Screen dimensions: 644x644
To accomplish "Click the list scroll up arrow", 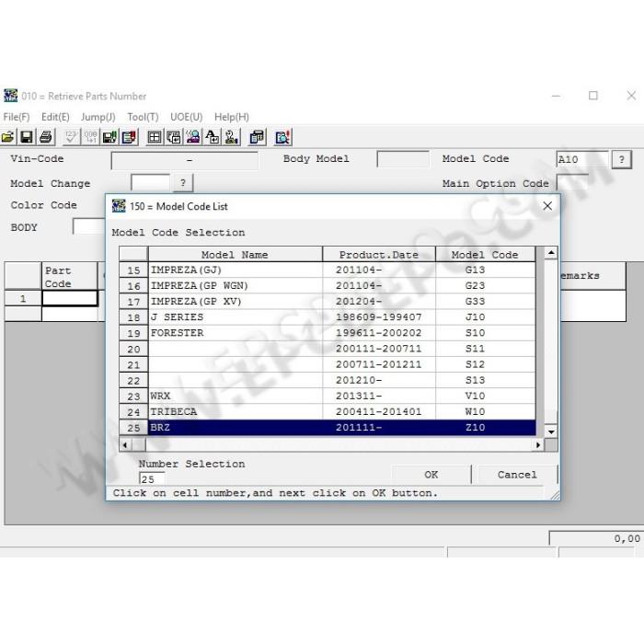I will [x=551, y=253].
